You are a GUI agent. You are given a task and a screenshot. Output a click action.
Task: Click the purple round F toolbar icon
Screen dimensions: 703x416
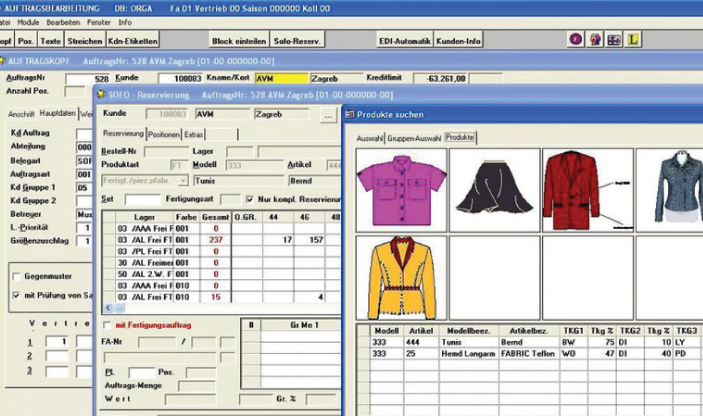pyautogui.click(x=576, y=39)
